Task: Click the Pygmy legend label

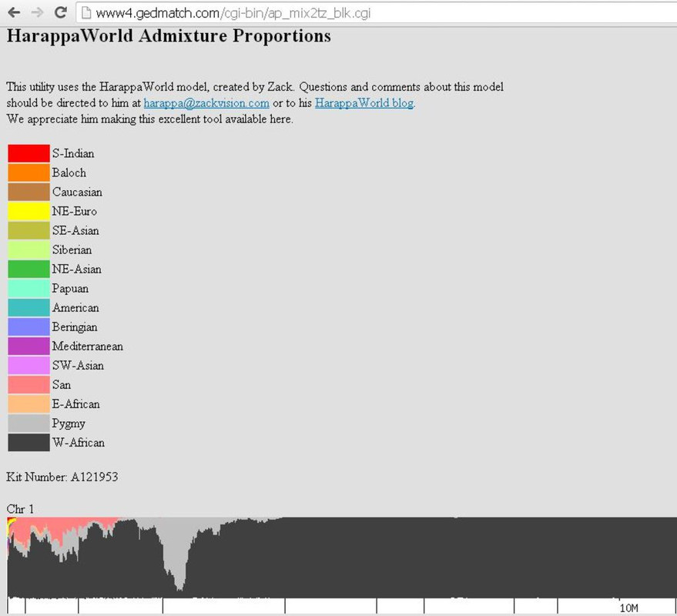Action: pos(69,424)
